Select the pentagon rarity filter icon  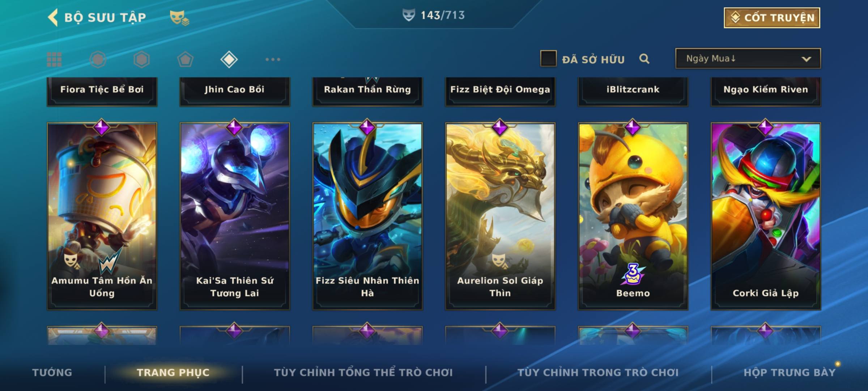click(x=185, y=59)
